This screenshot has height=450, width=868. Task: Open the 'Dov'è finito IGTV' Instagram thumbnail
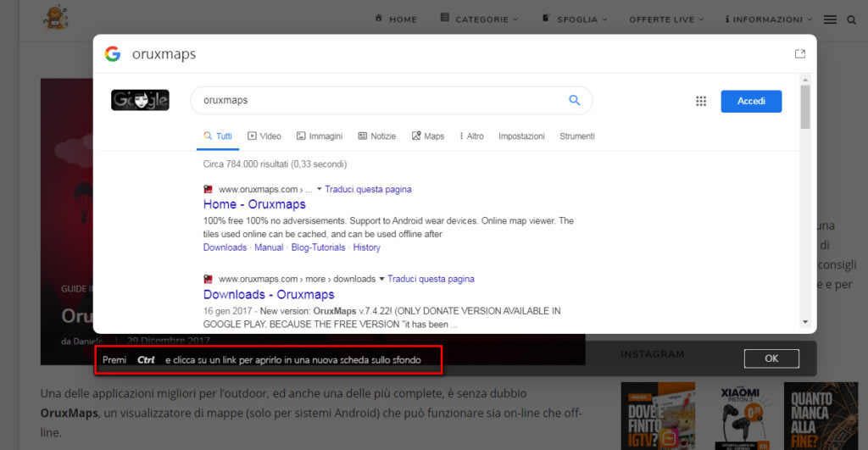click(x=658, y=416)
